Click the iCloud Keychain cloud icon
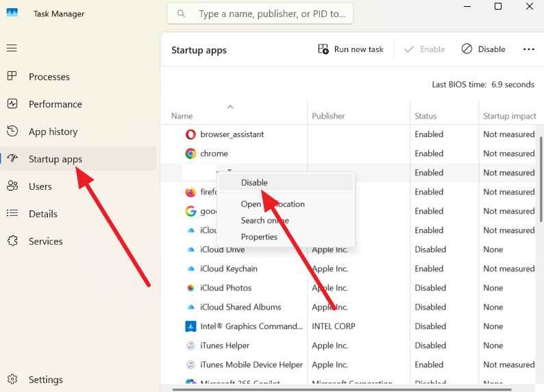 [x=190, y=269]
